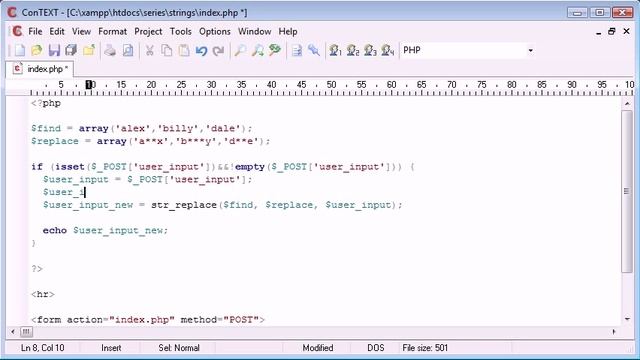Click the '<form action' line

pyautogui.click(x=148, y=320)
